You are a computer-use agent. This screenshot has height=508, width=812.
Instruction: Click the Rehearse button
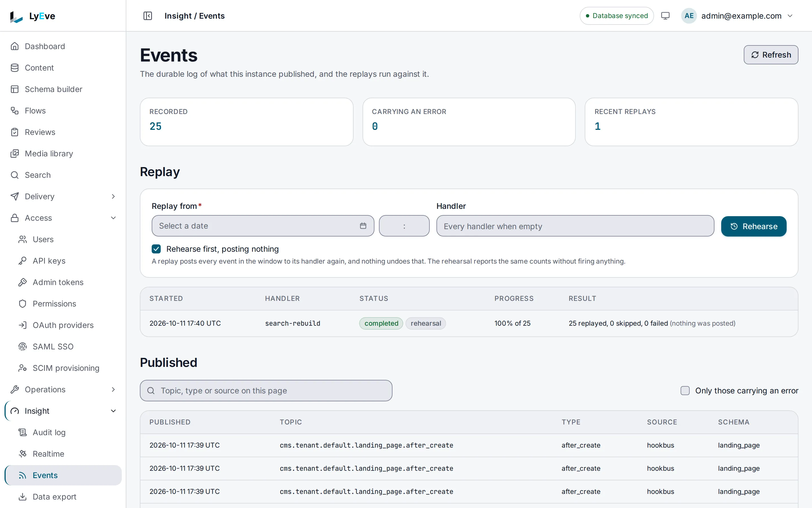click(x=754, y=226)
